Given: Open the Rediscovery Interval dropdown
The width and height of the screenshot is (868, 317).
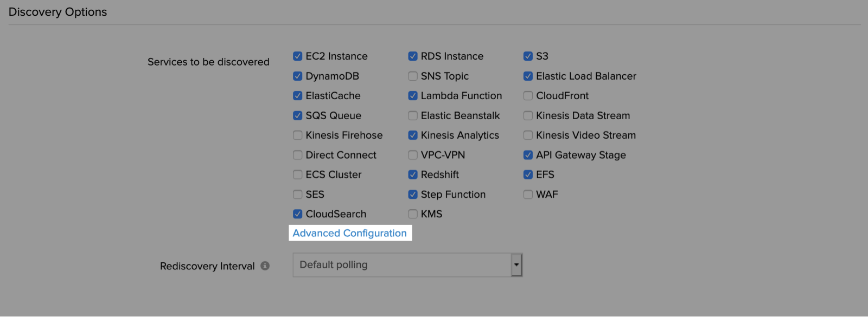Looking at the screenshot, I should 407,265.
